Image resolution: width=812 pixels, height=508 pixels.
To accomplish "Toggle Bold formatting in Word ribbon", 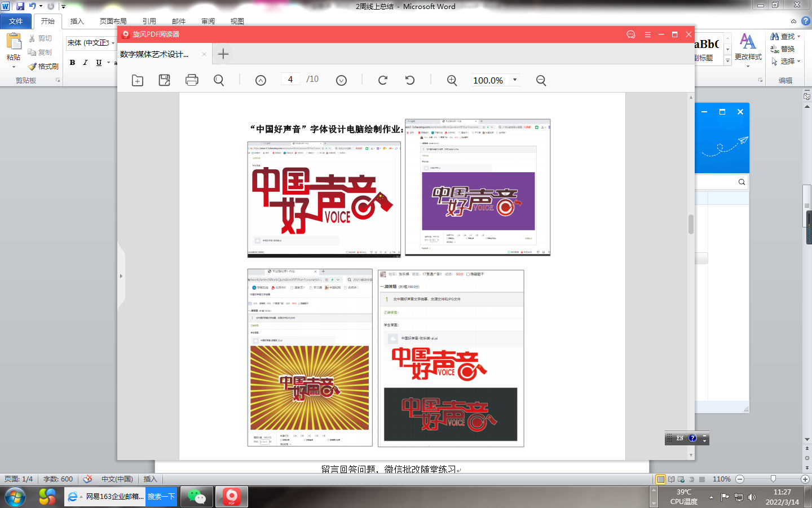I will [72, 63].
